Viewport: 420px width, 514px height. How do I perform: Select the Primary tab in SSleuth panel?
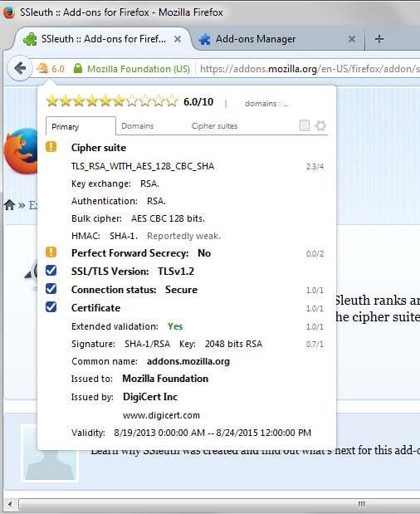(x=81, y=126)
